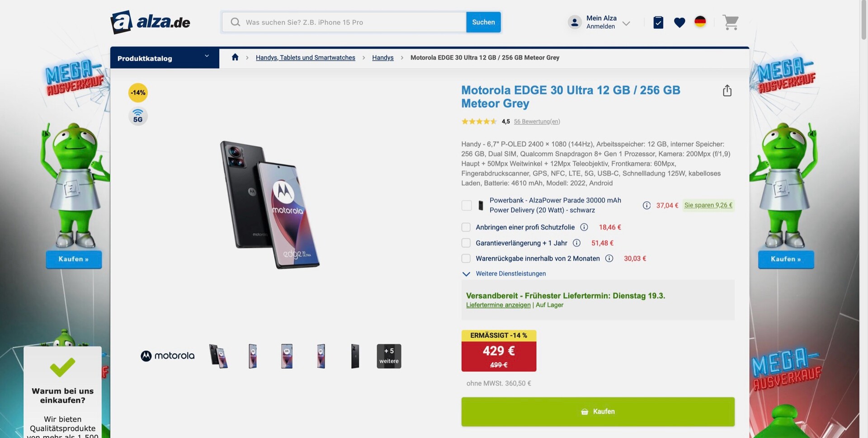Click the shopping cart icon
Screen dimensions: 868x438
pyautogui.click(x=730, y=22)
